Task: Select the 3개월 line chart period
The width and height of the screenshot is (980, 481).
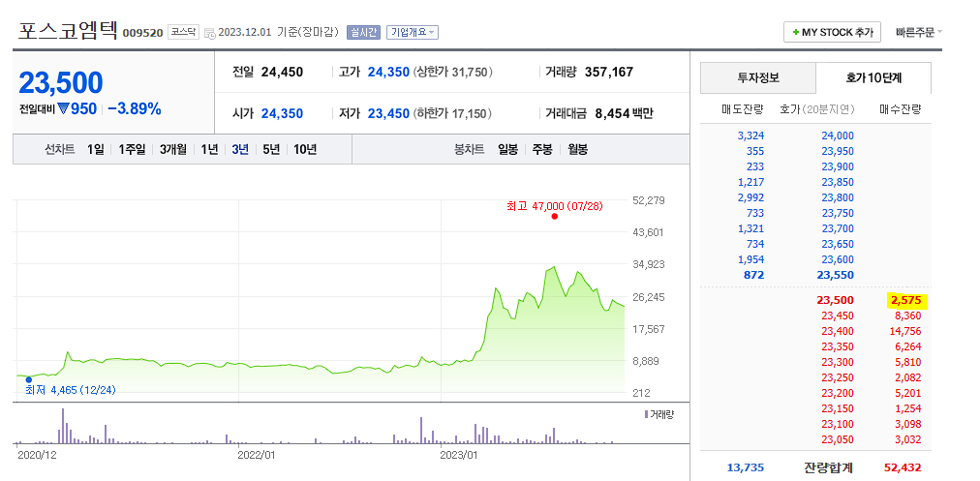Action: pos(173,149)
